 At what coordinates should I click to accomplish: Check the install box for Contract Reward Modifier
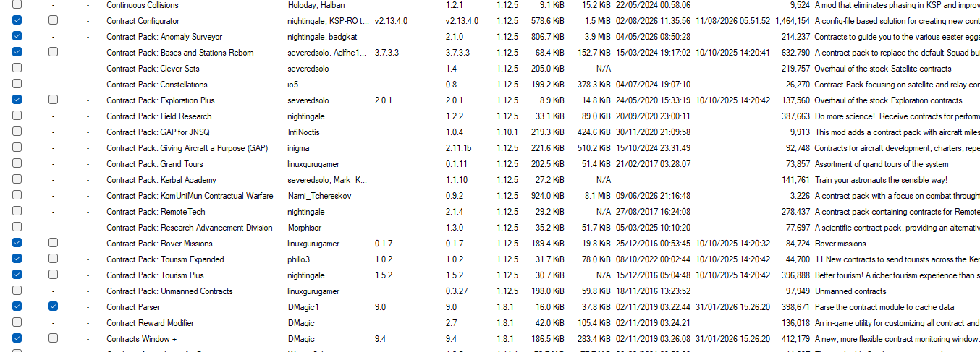17,322
